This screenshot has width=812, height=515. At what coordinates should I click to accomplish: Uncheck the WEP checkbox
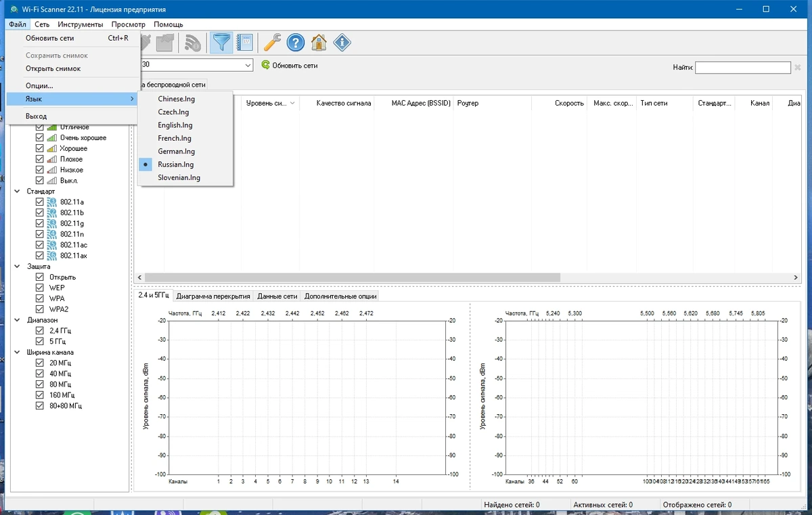tap(40, 288)
